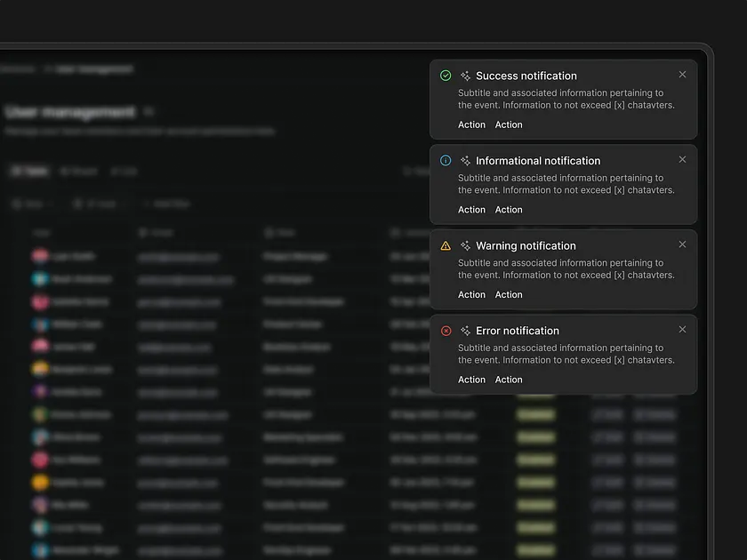The height and width of the screenshot is (560, 747).
Task: Choose the right Action button in Error notification
Action: (509, 380)
